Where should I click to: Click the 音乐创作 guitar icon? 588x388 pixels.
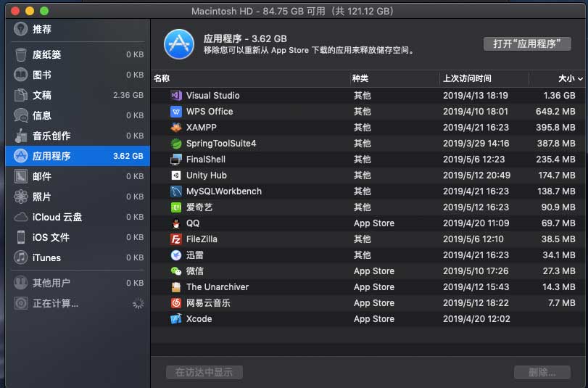[20, 136]
